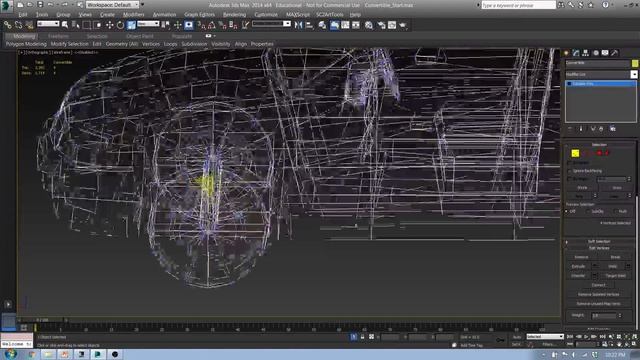640x360 pixels.
Task: Choose the Rectangular Selection Region tool
Action: tap(87, 25)
